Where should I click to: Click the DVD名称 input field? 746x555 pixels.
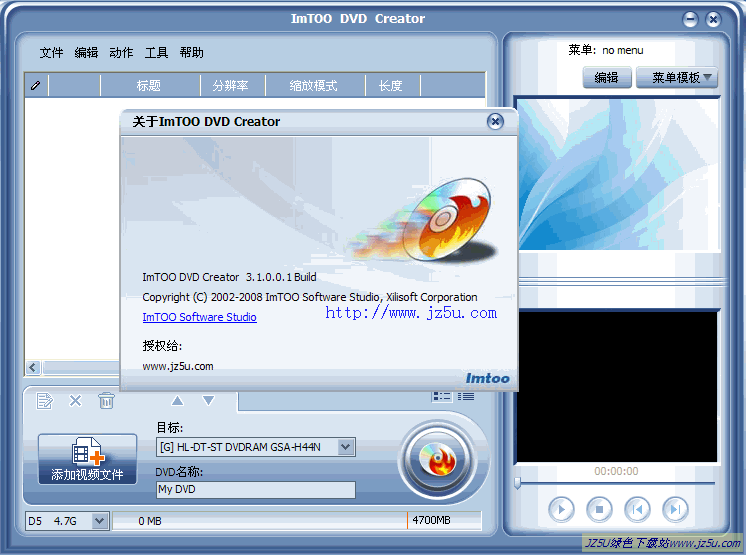coord(255,489)
